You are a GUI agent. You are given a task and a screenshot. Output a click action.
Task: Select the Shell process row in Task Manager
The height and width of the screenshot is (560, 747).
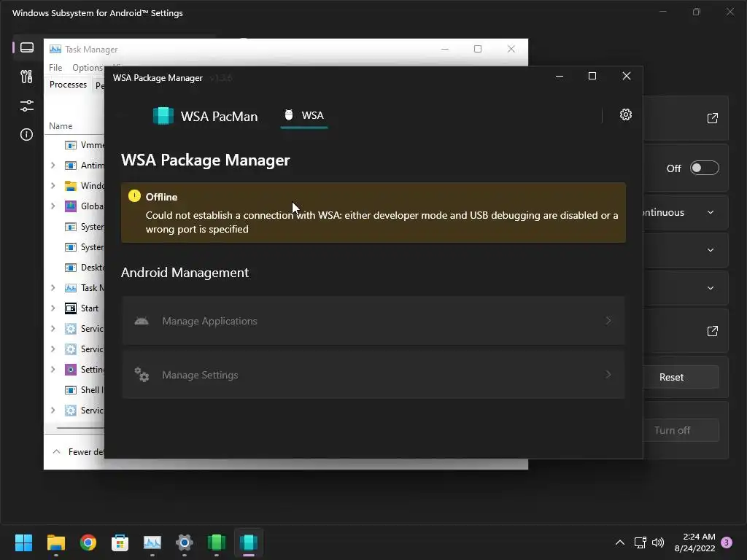pos(75,390)
